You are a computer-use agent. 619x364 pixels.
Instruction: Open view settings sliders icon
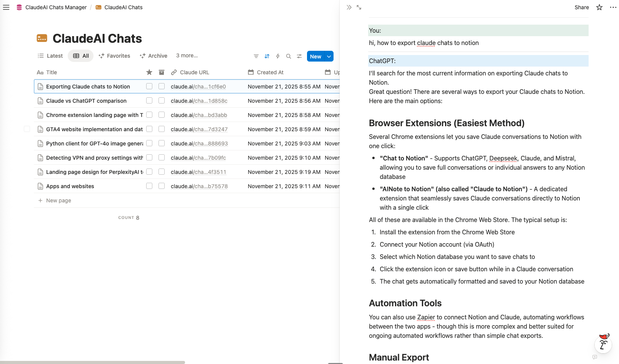click(x=299, y=56)
